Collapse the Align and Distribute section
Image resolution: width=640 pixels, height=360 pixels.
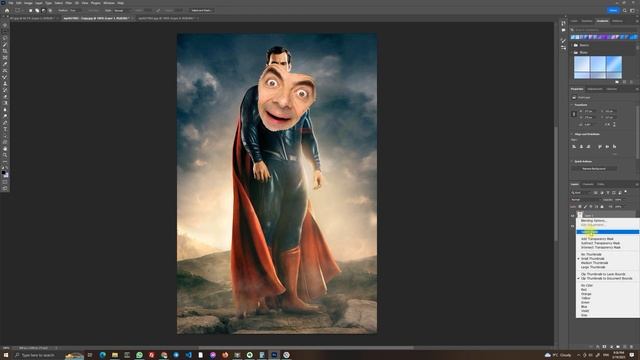pos(572,134)
